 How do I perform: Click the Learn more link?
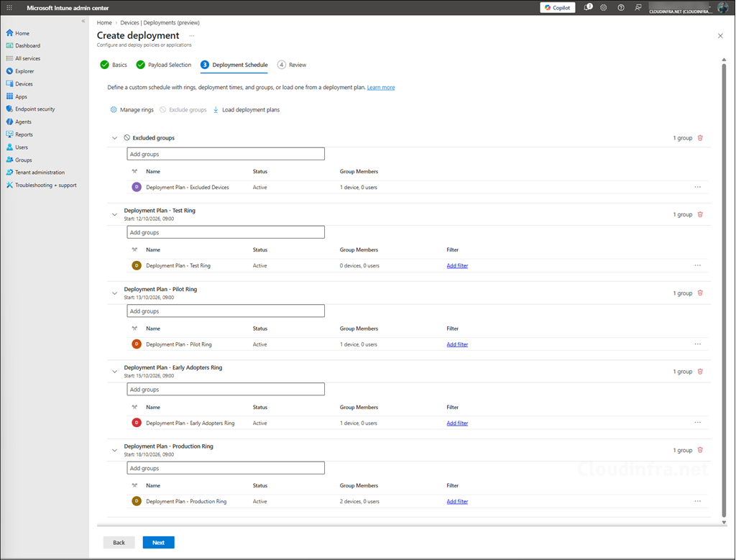381,87
